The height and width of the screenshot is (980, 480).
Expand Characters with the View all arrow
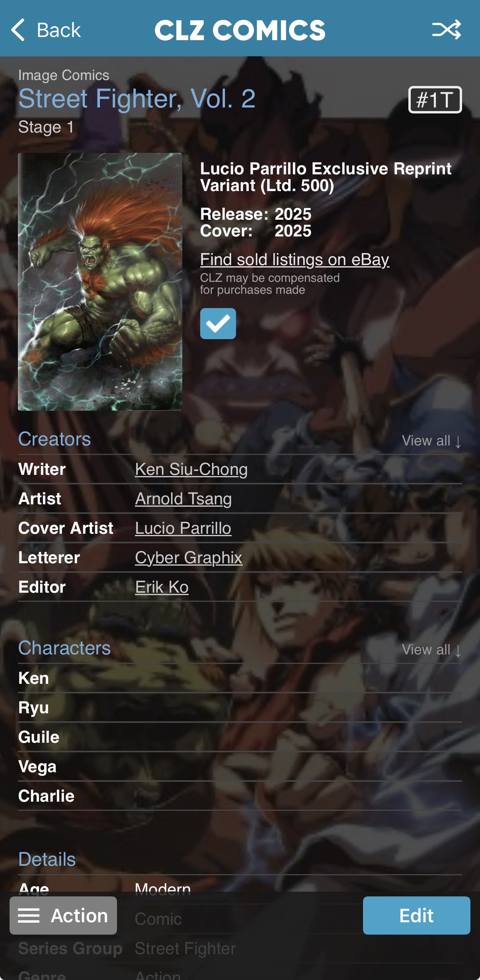(x=431, y=650)
